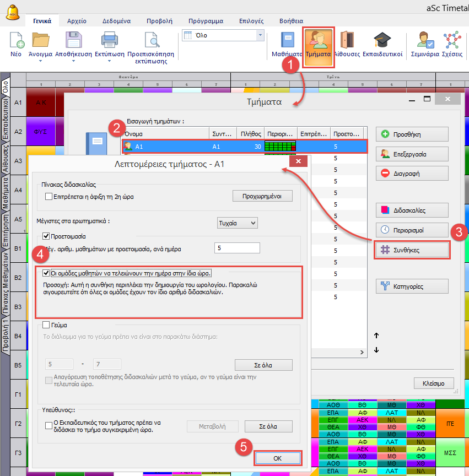Click the max lessons per day field

coord(237,248)
